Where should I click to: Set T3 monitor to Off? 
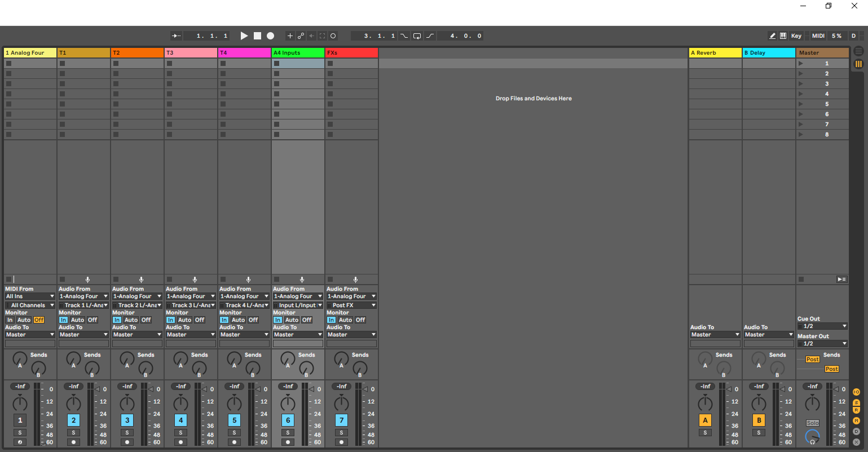[x=200, y=320]
